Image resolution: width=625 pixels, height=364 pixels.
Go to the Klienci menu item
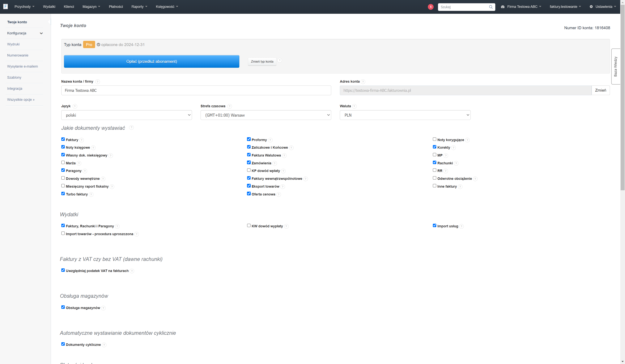[x=69, y=7]
